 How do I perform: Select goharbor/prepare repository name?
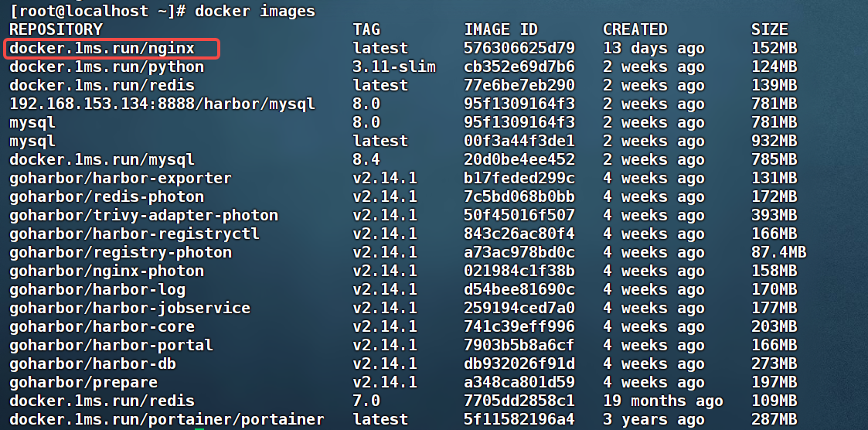click(83, 382)
